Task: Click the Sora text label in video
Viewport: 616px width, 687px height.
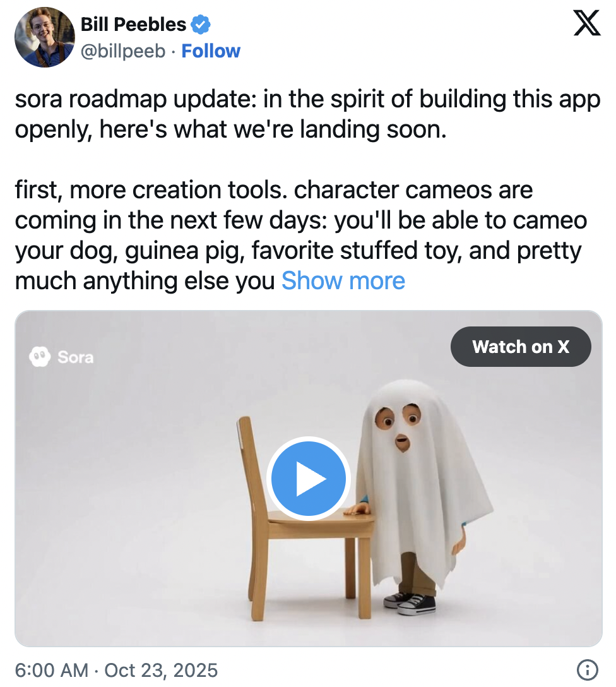Action: (x=76, y=357)
